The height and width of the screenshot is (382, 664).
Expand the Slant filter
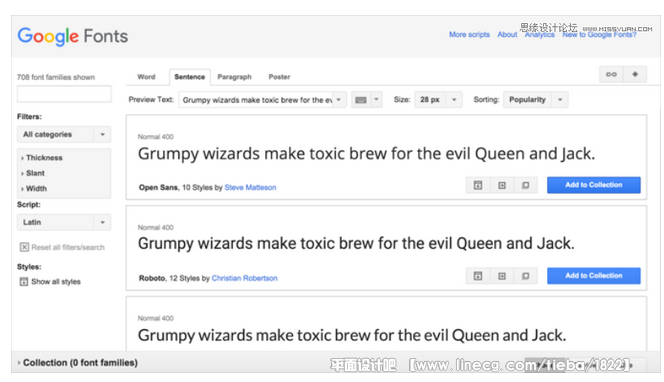(33, 173)
